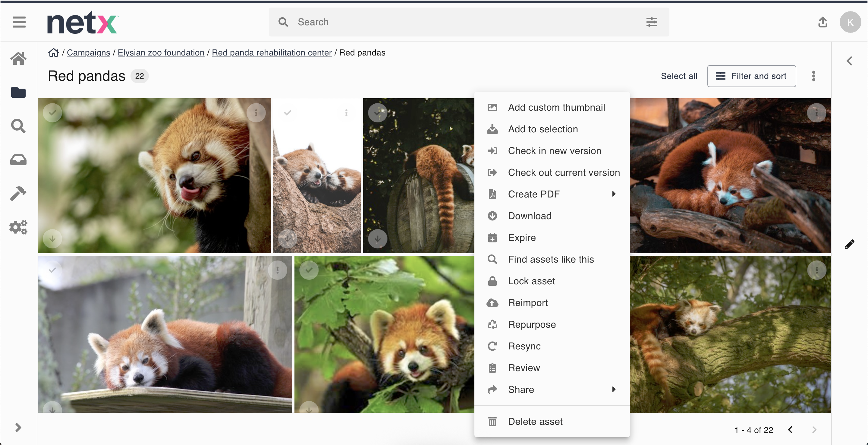Open advanced search options slider icon
The image size is (868, 445).
652,22
